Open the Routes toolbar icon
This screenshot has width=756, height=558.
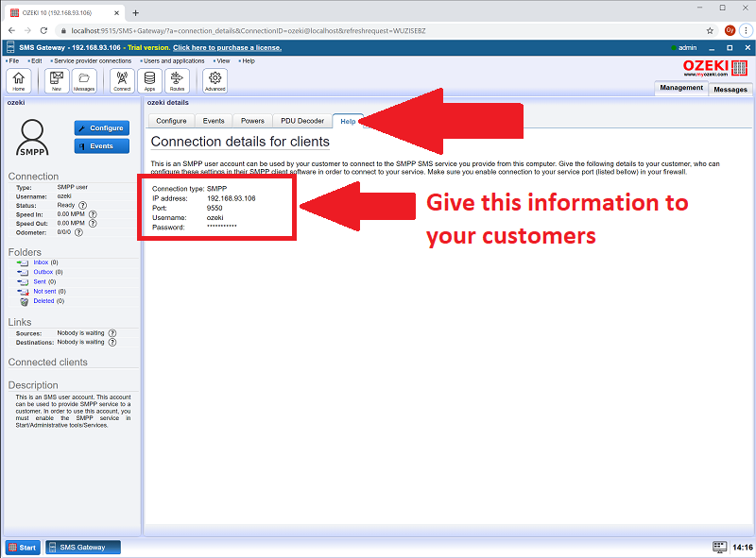[x=177, y=80]
